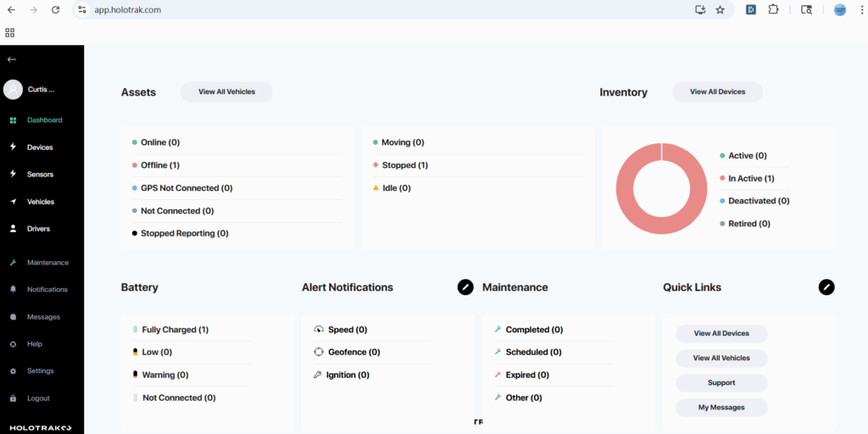This screenshot has width=868, height=434.
Task: Click the HOLOTRAK logo at sidebar bottom
Action: point(42,428)
